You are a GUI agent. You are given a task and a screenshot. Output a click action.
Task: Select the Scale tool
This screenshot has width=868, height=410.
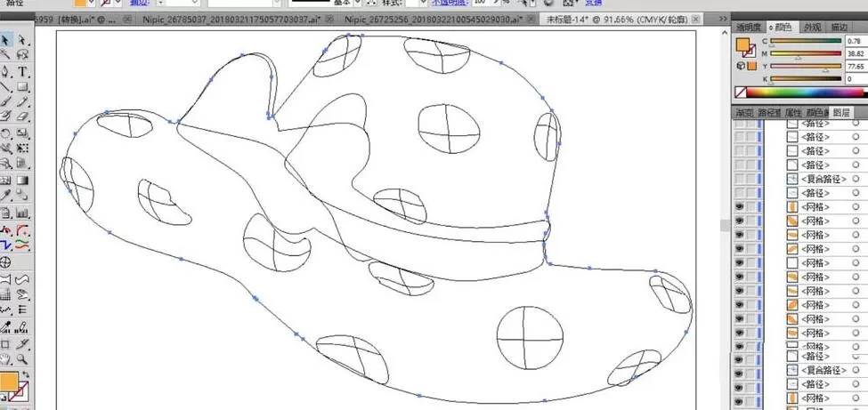22,133
